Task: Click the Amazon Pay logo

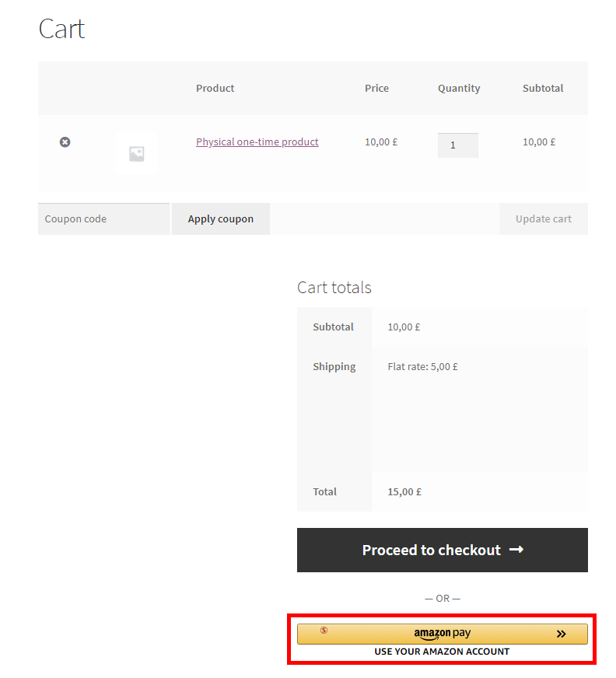Action: click(x=442, y=633)
